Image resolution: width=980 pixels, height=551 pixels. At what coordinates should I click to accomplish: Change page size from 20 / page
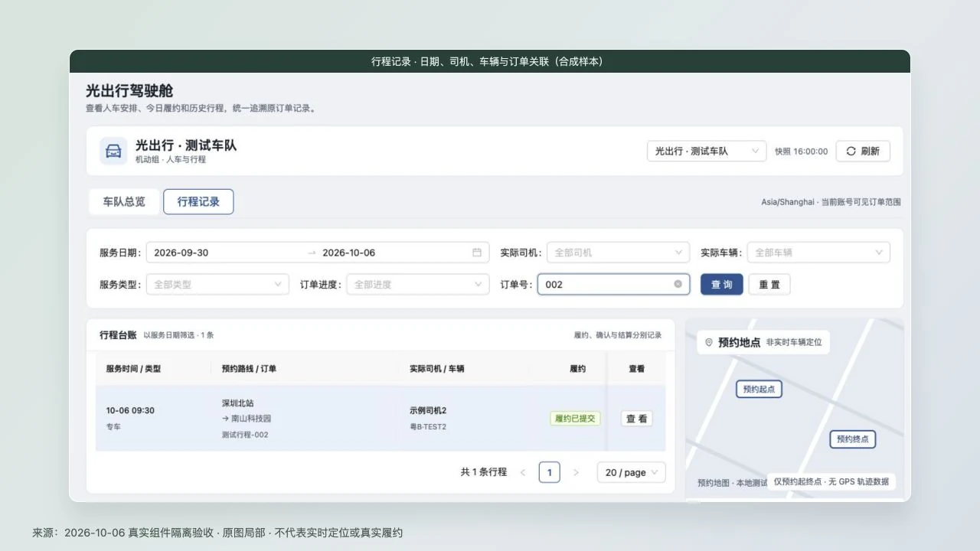[632, 472]
